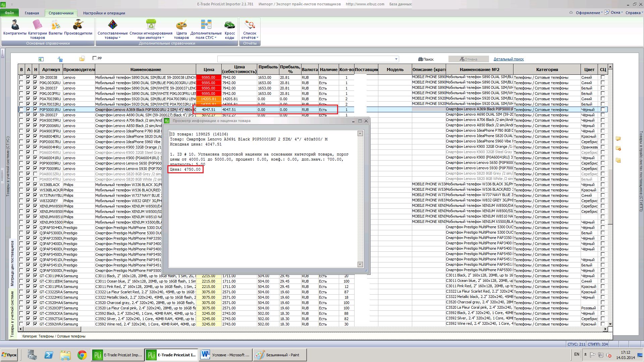Screen dimensions: 644x362
Task: Click the yellow folder icon above the grid
Action: pyautogui.click(x=82, y=59)
